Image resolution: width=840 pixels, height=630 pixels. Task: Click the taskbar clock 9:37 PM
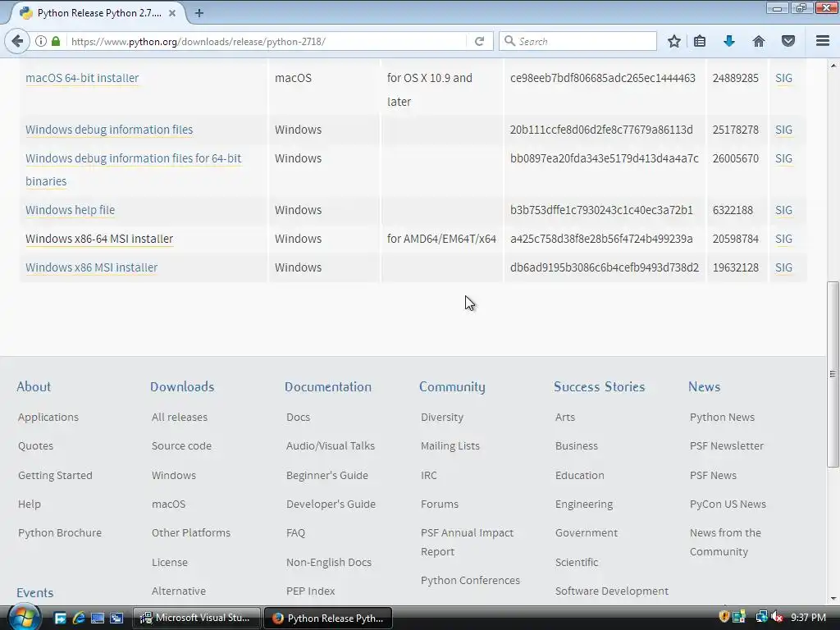pyautogui.click(x=808, y=617)
